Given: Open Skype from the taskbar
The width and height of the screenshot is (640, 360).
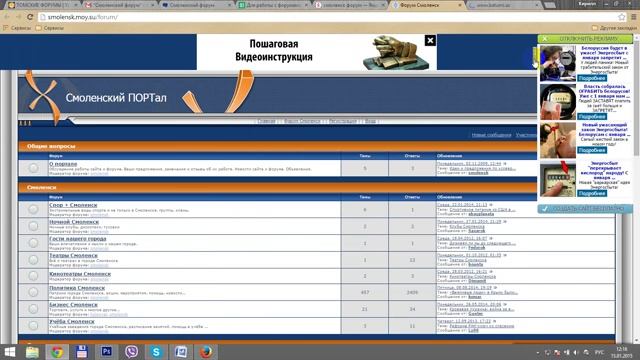Looking at the screenshot, I should click(156, 352).
